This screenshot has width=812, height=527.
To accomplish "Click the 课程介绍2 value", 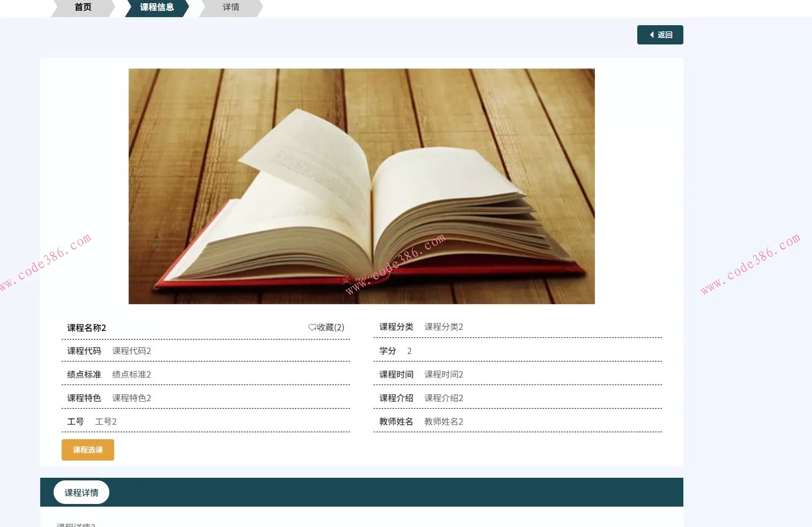I will point(444,398).
